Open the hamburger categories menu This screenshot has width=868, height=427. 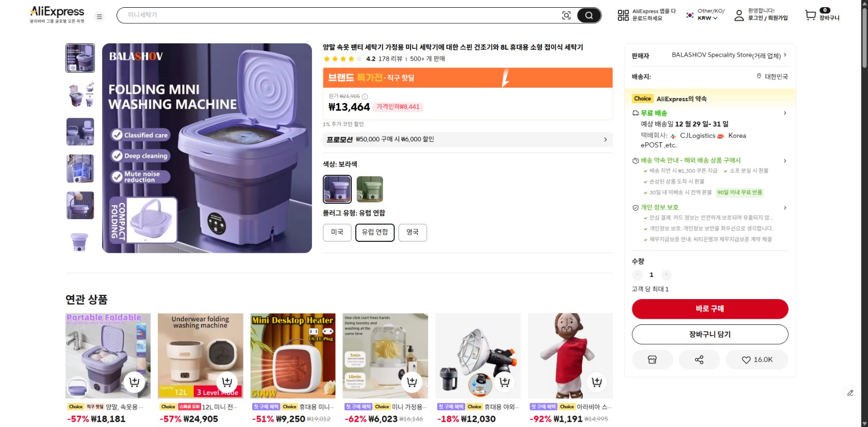(x=99, y=15)
